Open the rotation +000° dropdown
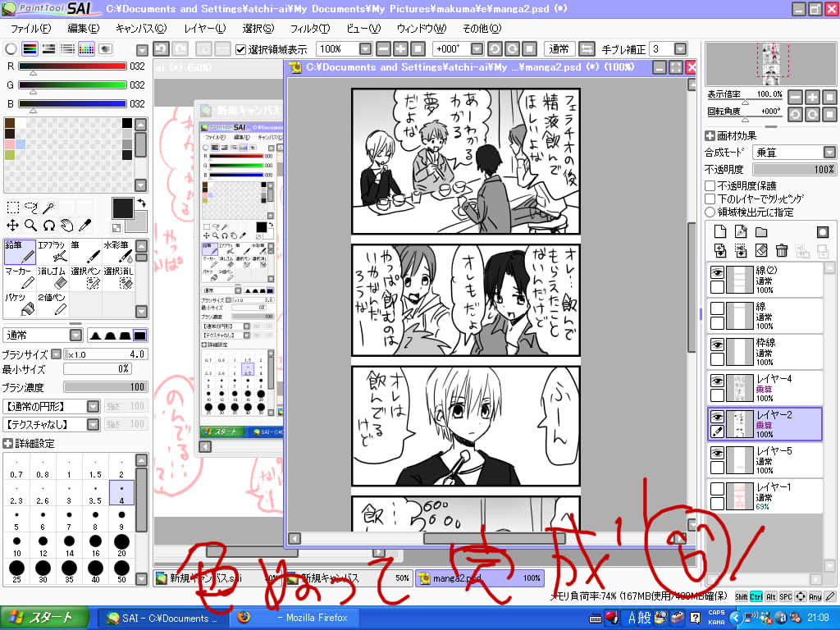Image resolution: width=840 pixels, height=630 pixels. pyautogui.click(x=477, y=49)
